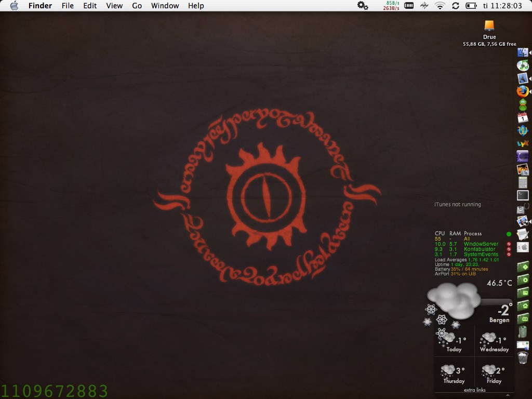Click the minimized window thumbnail in dock
532x399 pixels.
click(x=523, y=345)
